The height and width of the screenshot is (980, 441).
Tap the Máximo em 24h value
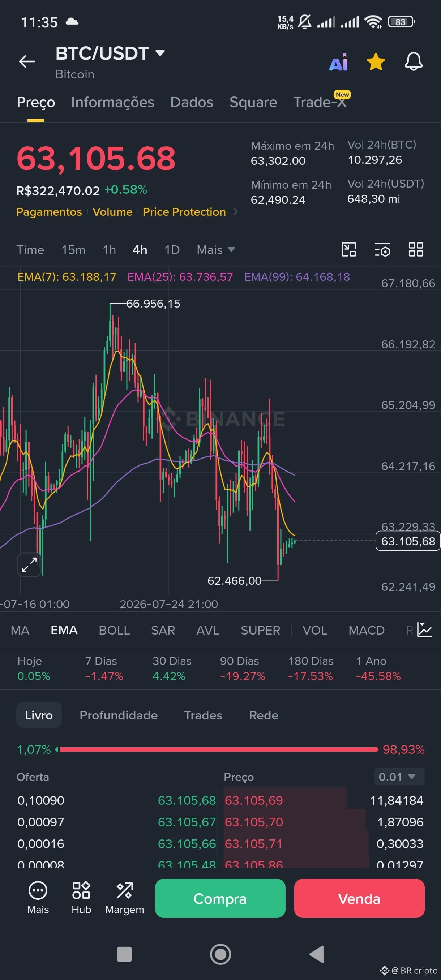pos(278,160)
